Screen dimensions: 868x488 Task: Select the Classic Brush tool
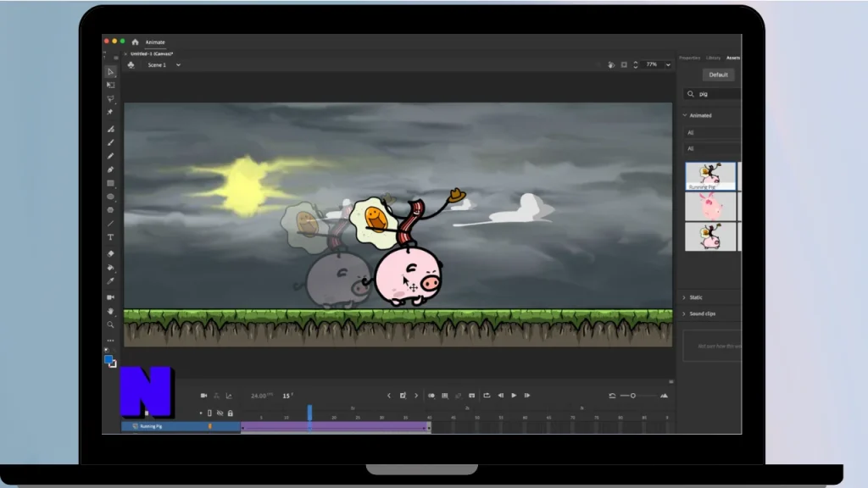pyautogui.click(x=111, y=142)
